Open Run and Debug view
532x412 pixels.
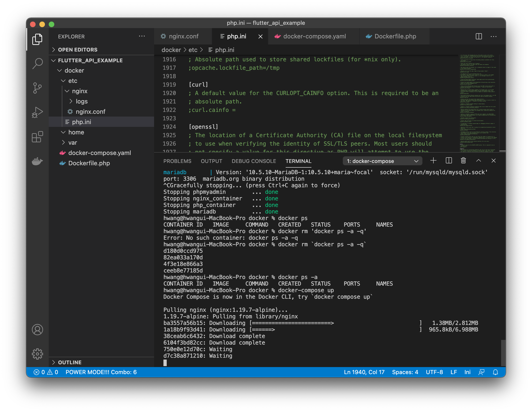point(37,112)
